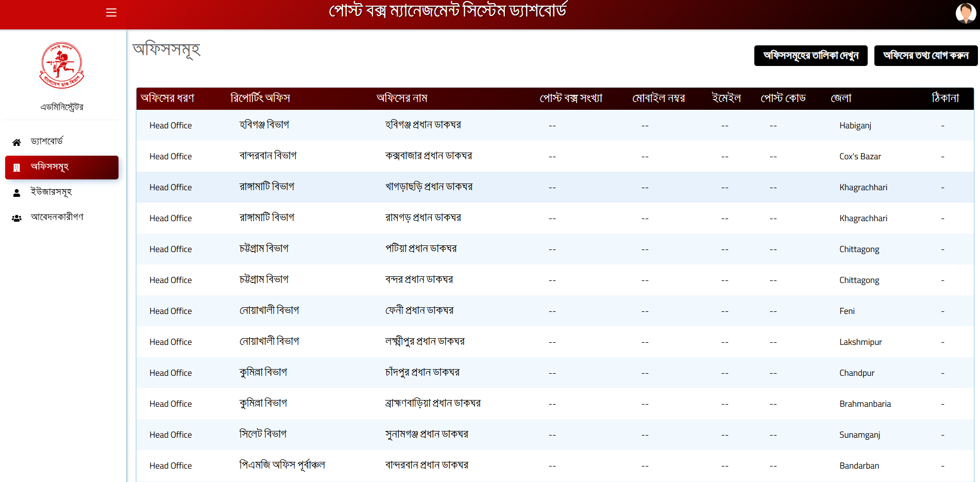
Task: Click the জেলা column header
Action: (x=841, y=98)
